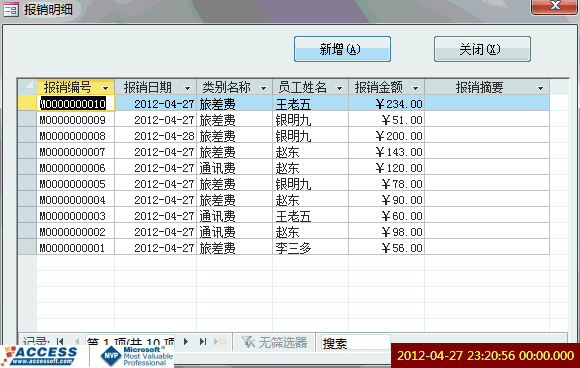580x368 pixels.
Task: Click the datasheet select-all corner box
Action: [27, 87]
